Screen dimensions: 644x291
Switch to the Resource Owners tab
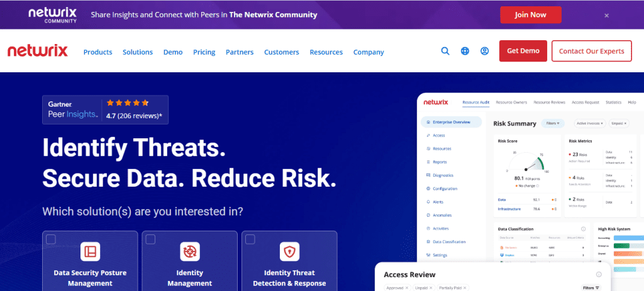[x=511, y=102]
